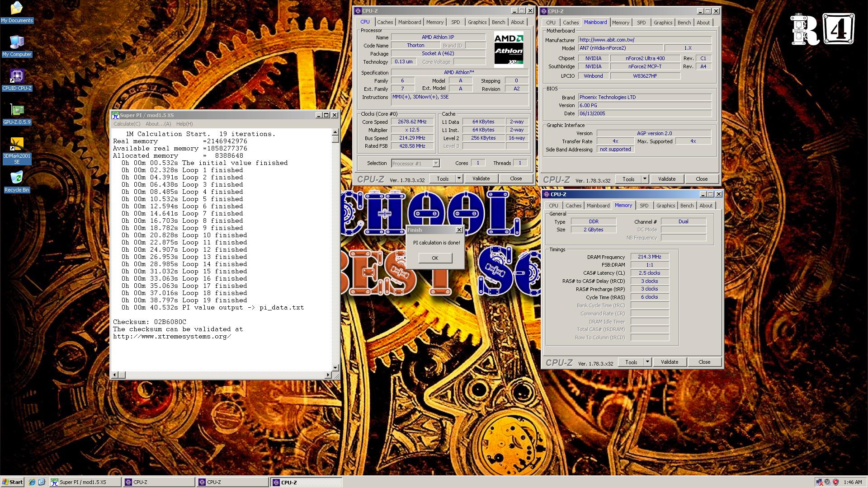This screenshot has width=868, height=488.
Task: Click Super PI vertical scrollbar up arrow
Action: tap(335, 132)
